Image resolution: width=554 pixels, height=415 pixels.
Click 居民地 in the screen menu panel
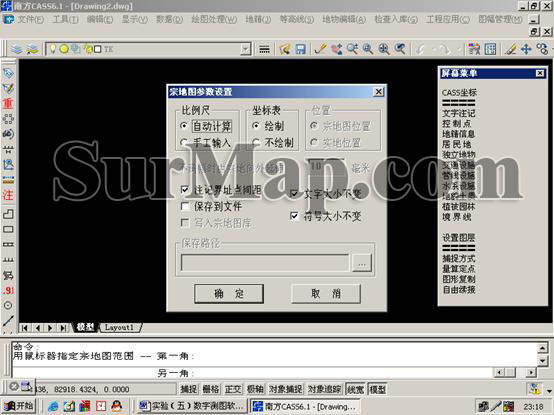(x=457, y=144)
